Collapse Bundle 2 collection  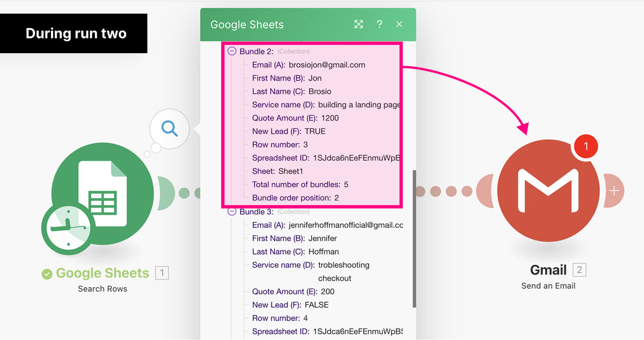232,51
